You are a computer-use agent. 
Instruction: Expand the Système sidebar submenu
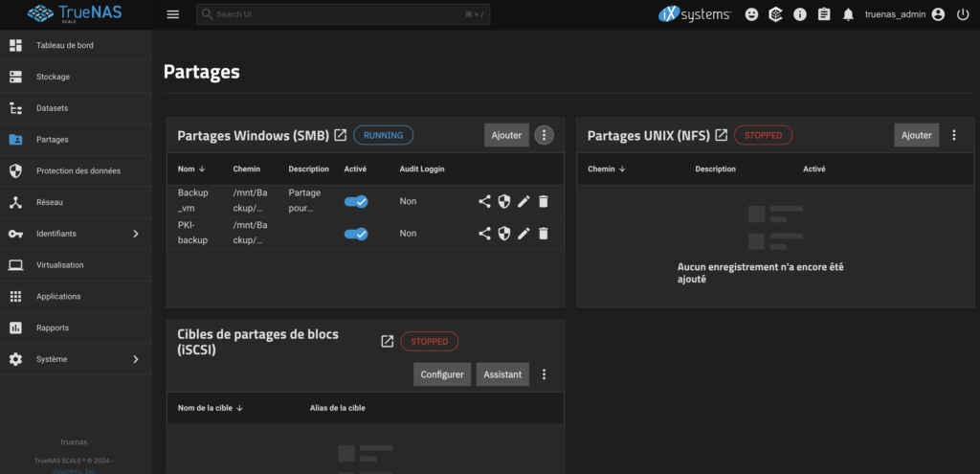pos(135,359)
